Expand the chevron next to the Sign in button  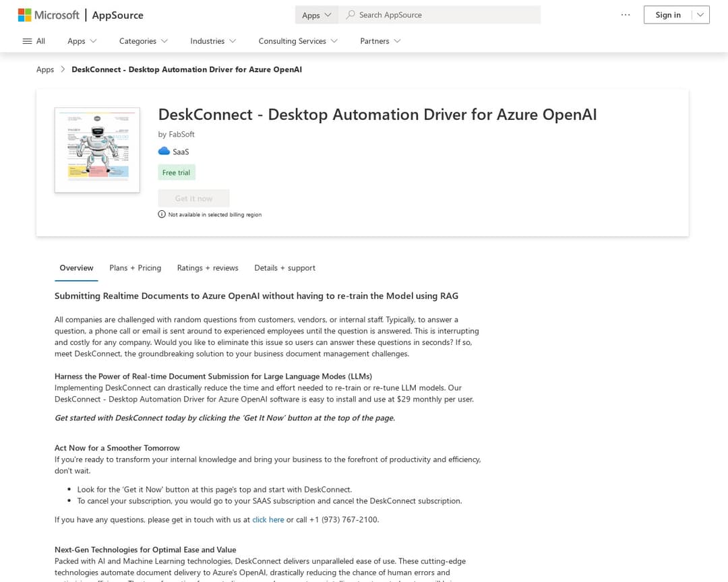tap(700, 14)
